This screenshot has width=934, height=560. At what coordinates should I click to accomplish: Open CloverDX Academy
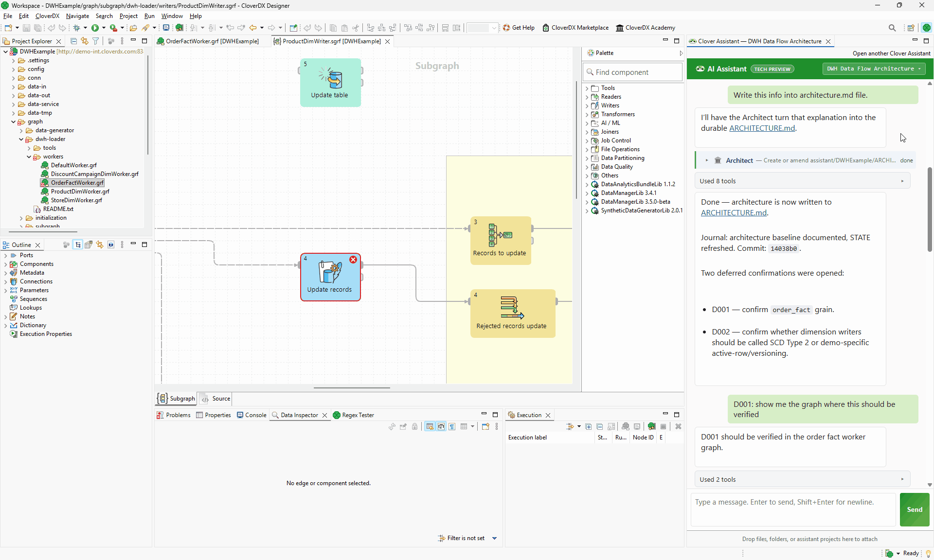[646, 28]
